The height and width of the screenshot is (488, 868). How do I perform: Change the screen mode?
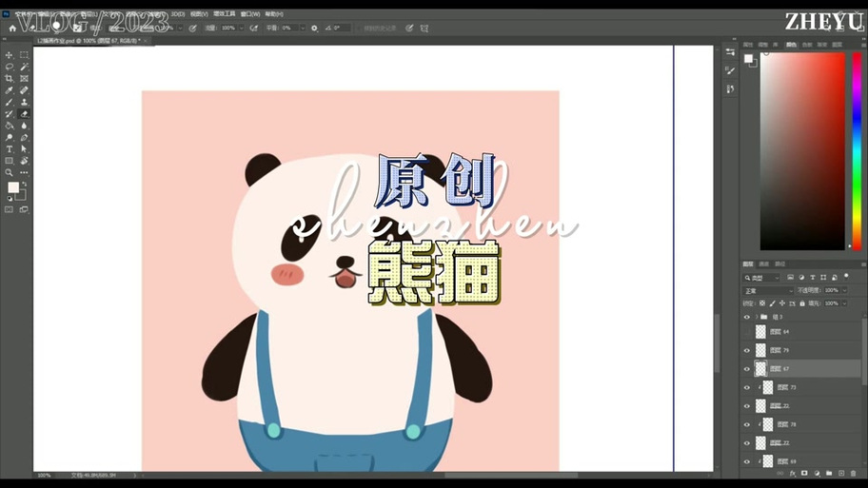[x=24, y=209]
